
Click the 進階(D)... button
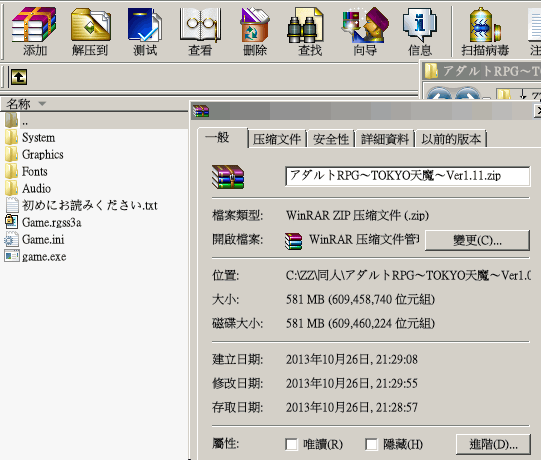pyautogui.click(x=493, y=444)
